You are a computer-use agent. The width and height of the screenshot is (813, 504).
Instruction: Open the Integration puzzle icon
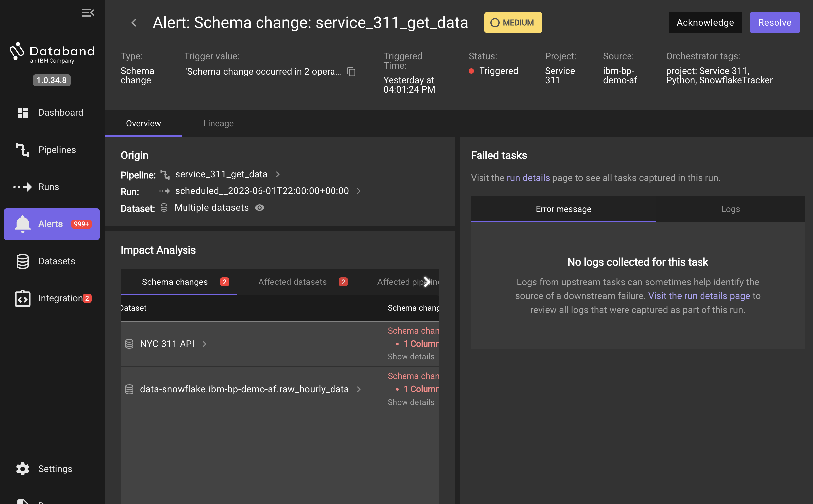[x=22, y=298]
